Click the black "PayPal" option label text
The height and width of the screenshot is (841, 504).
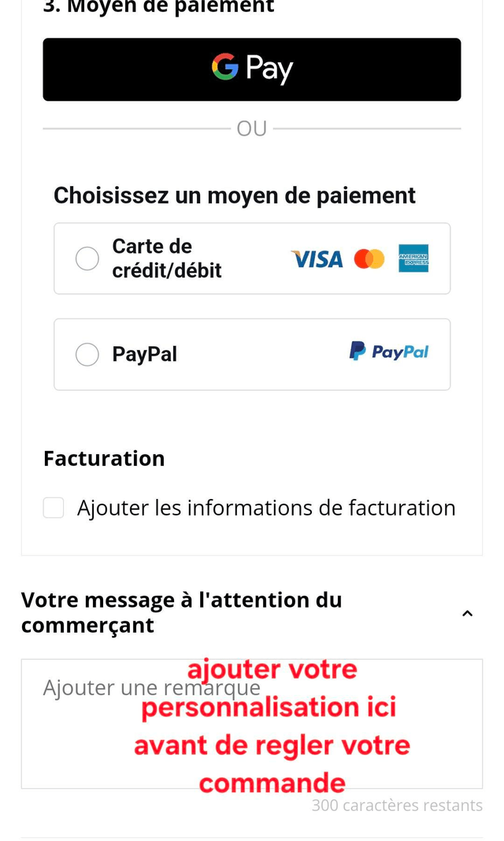coord(144,355)
